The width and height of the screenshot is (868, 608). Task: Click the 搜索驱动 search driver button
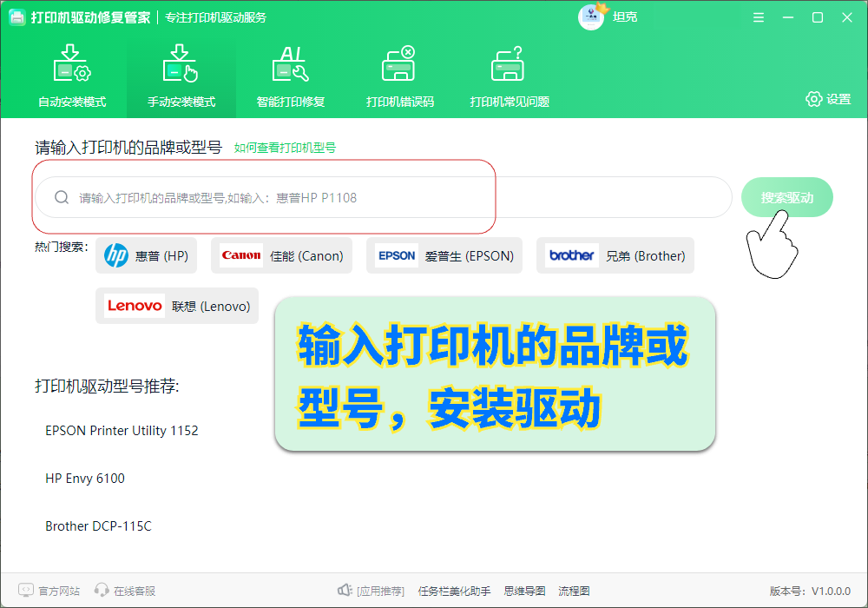pyautogui.click(x=786, y=197)
